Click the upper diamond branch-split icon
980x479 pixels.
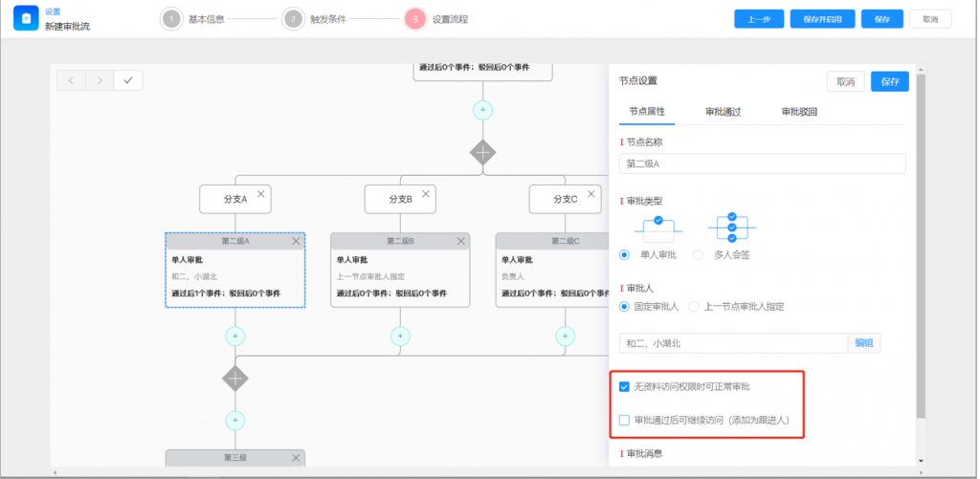click(x=483, y=152)
